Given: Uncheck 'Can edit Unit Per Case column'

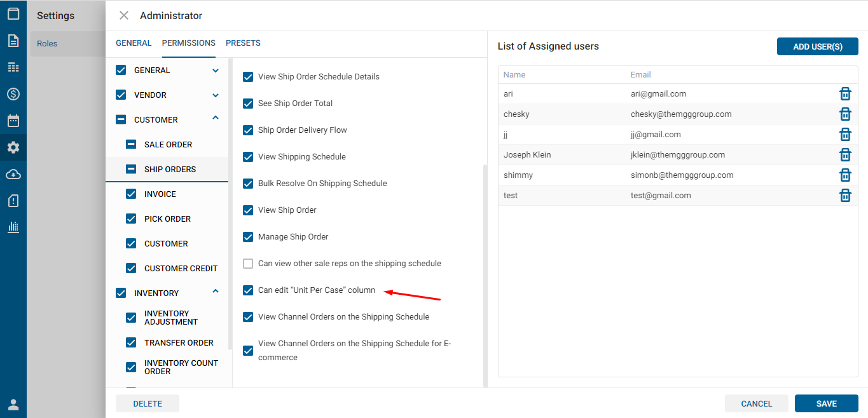Looking at the screenshot, I should tap(248, 290).
